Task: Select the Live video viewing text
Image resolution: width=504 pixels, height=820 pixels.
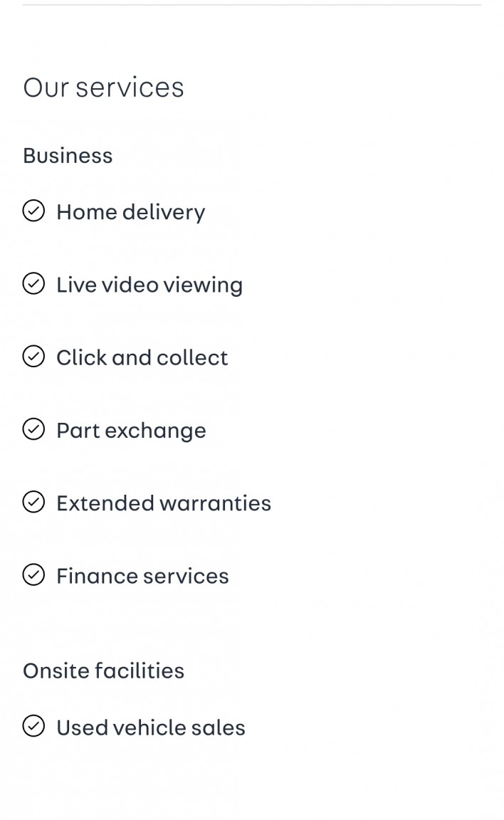Action: coord(149,285)
